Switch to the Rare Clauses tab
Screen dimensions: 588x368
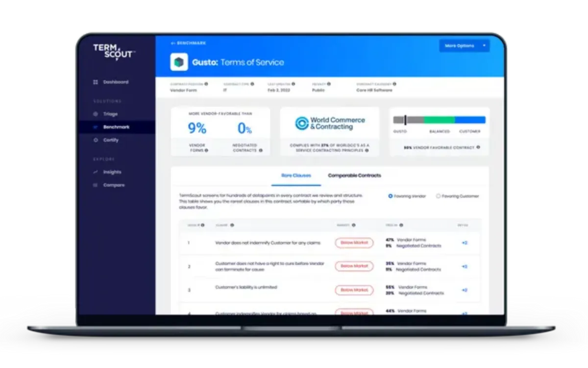[x=296, y=176]
